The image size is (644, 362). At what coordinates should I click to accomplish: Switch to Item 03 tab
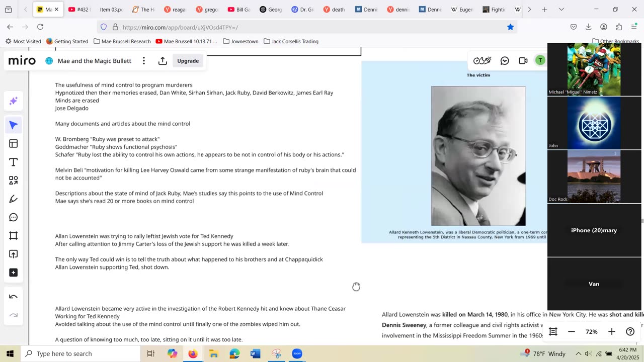pos(111,10)
